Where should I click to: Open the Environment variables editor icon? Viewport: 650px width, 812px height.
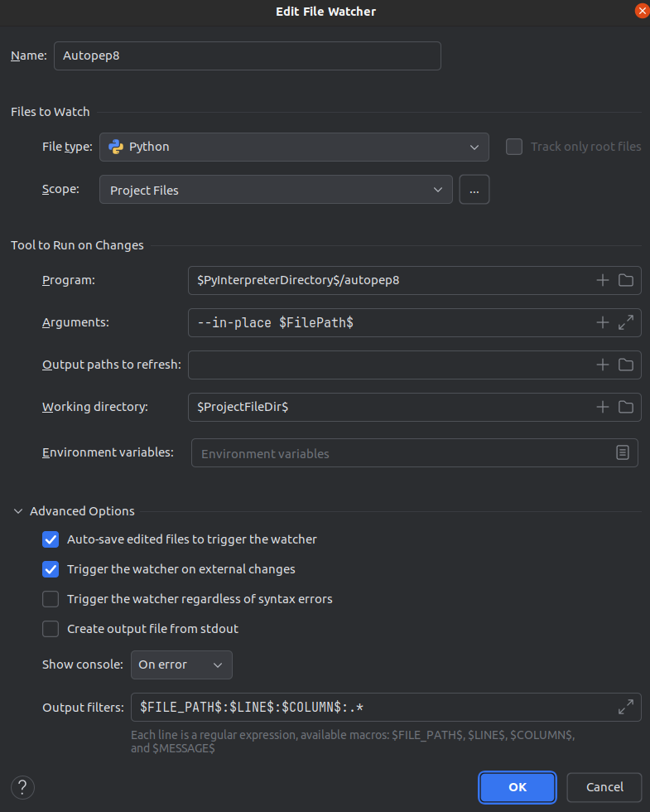coord(623,452)
